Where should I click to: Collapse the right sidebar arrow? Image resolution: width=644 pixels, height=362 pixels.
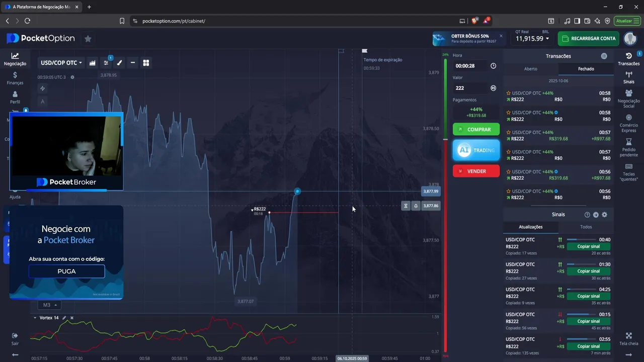628,355
